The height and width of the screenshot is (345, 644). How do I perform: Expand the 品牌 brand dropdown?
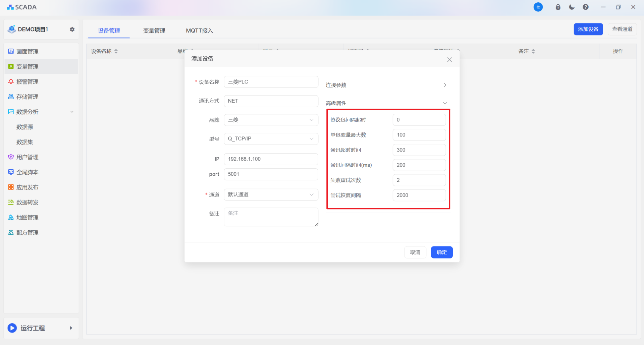[x=271, y=120]
